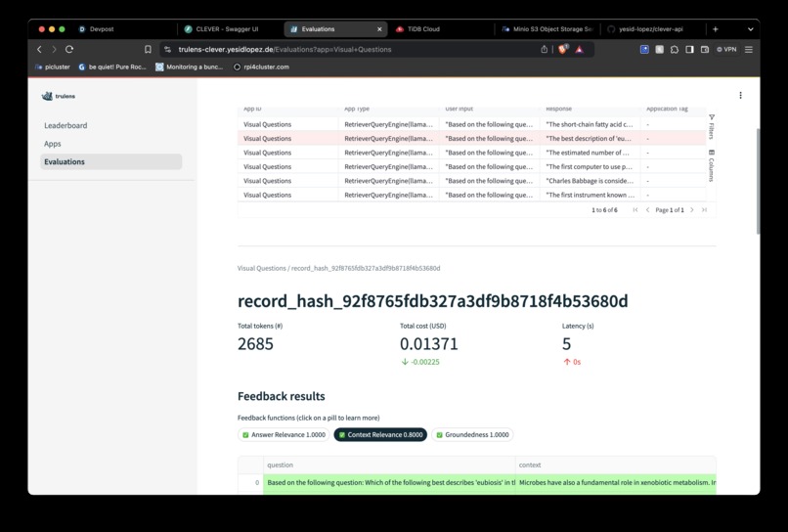This screenshot has height=532, width=788.
Task: Open Brave Shields lion icon
Action: [x=563, y=49]
